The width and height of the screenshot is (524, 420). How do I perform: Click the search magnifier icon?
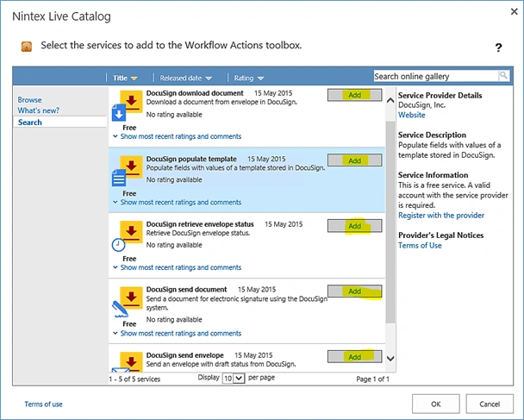click(x=503, y=76)
